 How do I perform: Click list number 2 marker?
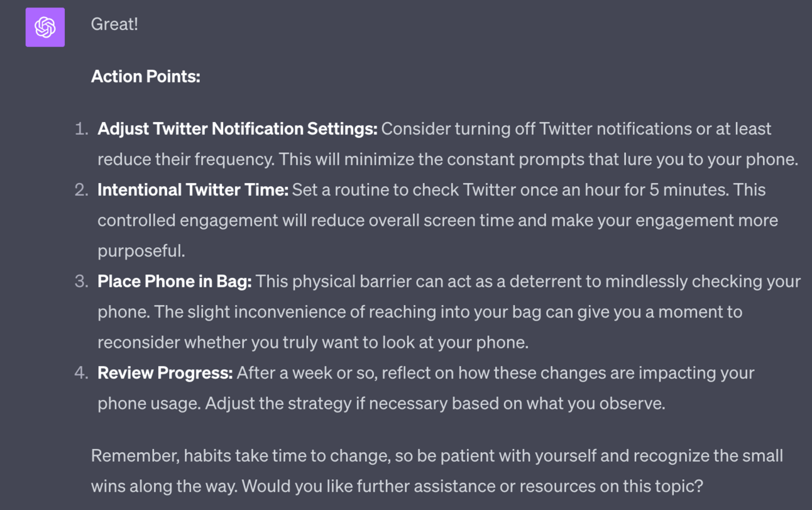[x=81, y=190]
